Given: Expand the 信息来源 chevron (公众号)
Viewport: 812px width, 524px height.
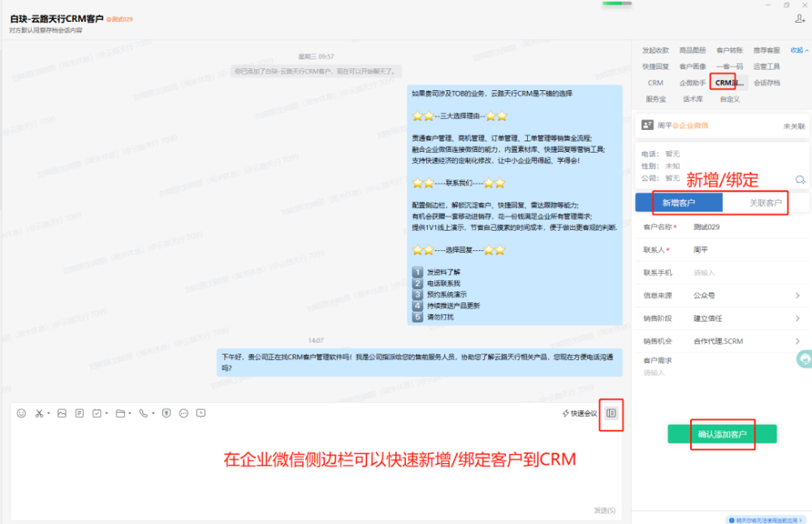Looking at the screenshot, I should [x=797, y=296].
